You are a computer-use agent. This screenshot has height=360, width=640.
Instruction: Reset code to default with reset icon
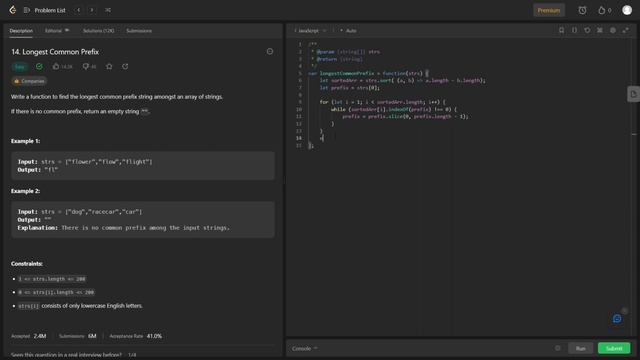[587, 30]
